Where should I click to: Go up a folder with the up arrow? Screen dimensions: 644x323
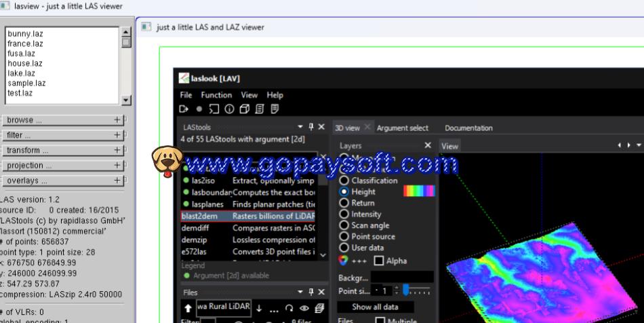[188, 309]
